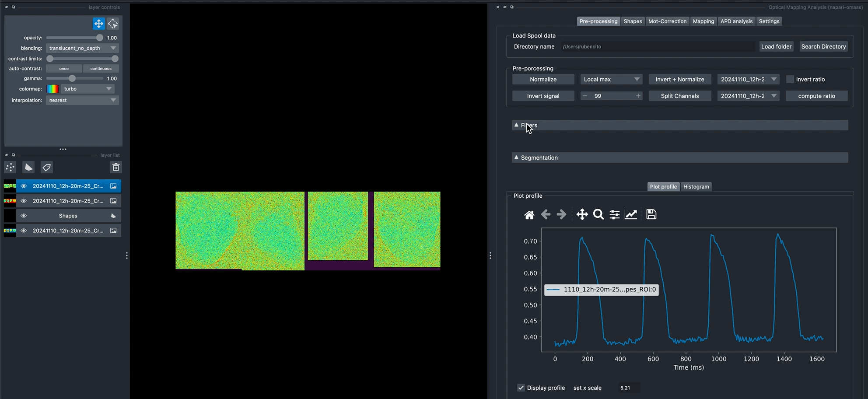Click the Load folder button
Screen dimensions: 868x399
(776, 46)
